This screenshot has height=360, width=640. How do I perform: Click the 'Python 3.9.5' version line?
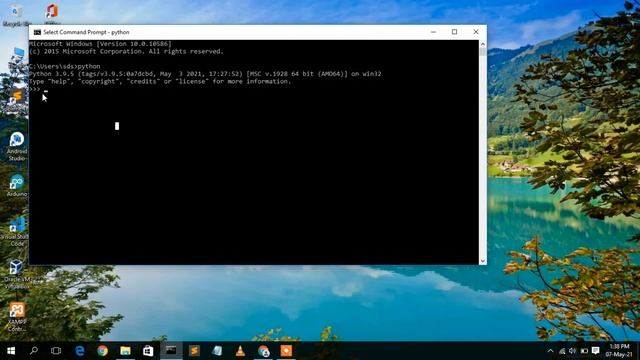click(x=205, y=74)
